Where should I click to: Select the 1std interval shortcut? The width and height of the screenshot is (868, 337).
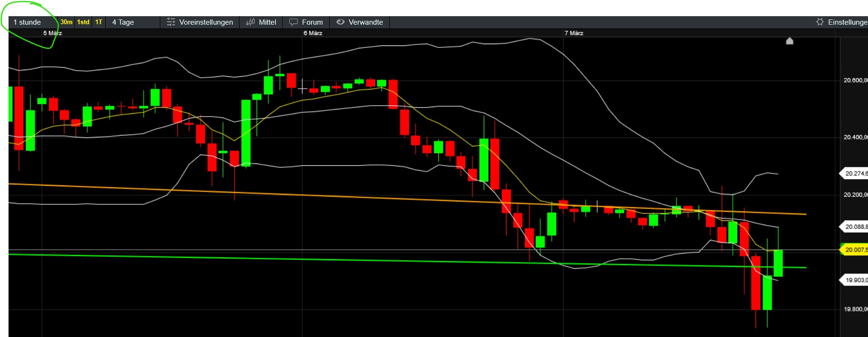83,22
